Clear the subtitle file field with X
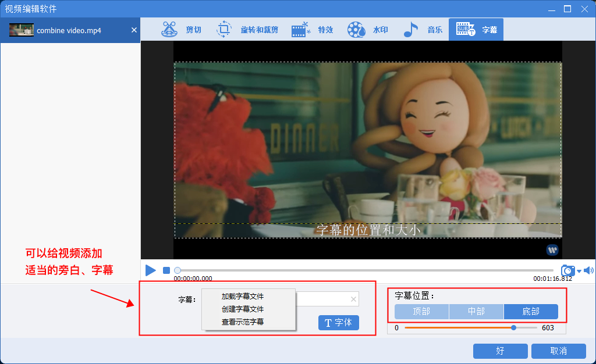This screenshot has height=364, width=596. click(x=353, y=299)
